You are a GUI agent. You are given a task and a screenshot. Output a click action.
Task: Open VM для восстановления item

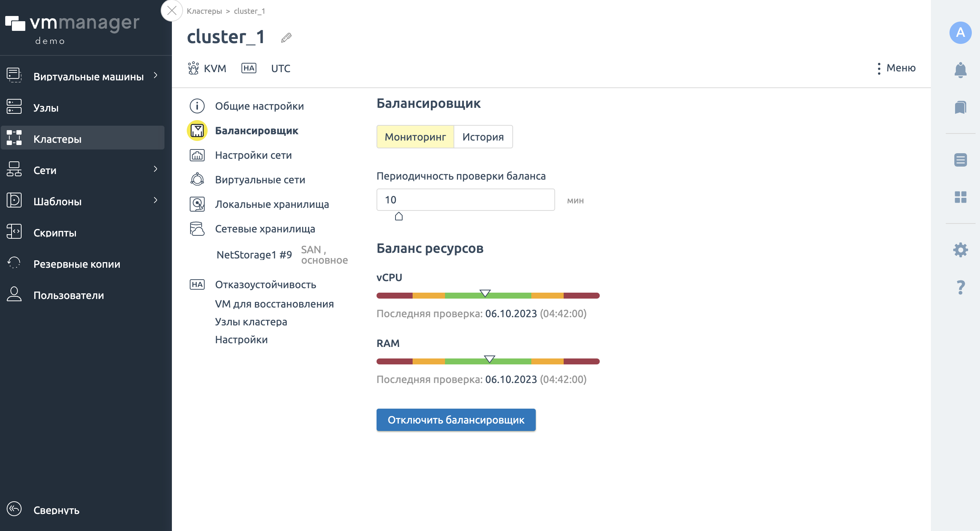(x=274, y=304)
